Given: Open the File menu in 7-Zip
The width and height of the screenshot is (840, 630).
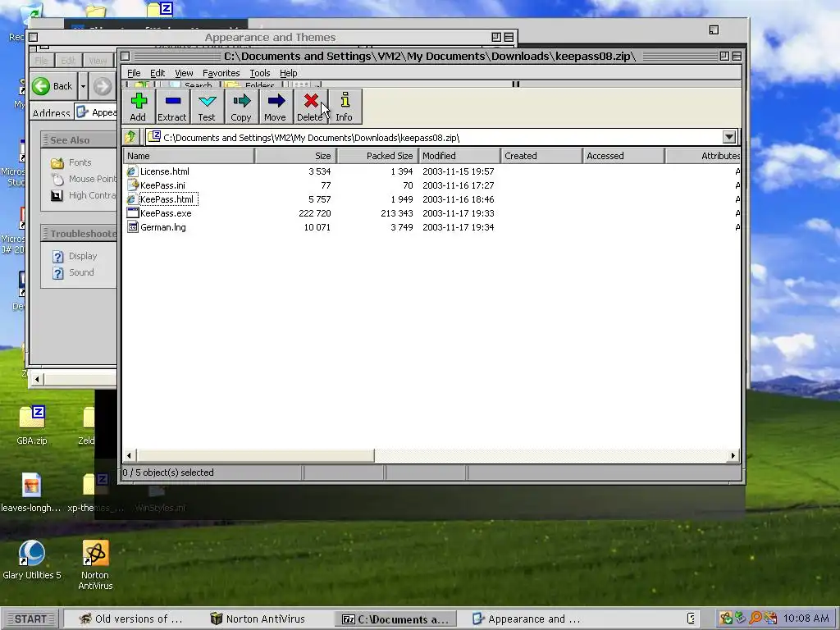Looking at the screenshot, I should click(134, 73).
